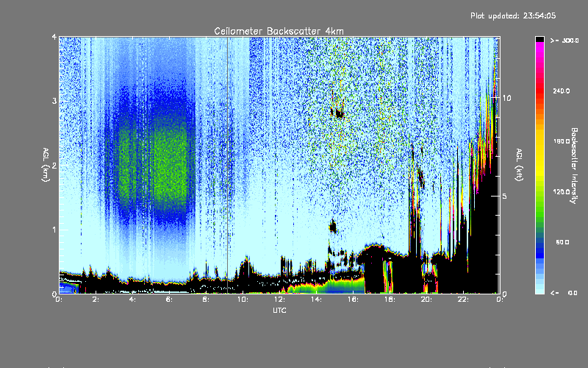
Task: Click the '60.0' colorbar tick label
Action: [562, 242]
